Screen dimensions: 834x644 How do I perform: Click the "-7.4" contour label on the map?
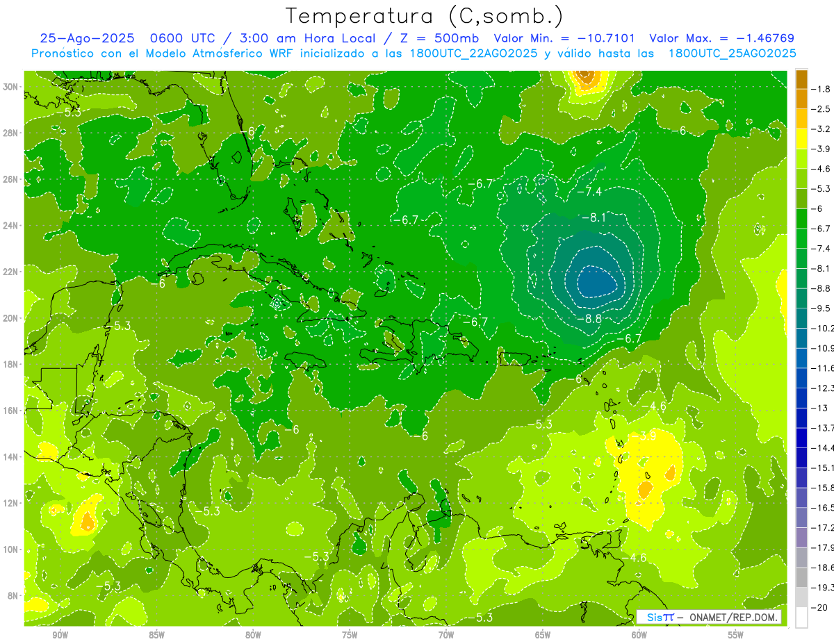click(589, 192)
